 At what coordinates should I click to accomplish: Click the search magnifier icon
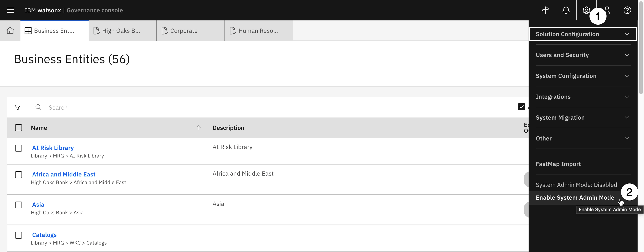click(x=38, y=107)
